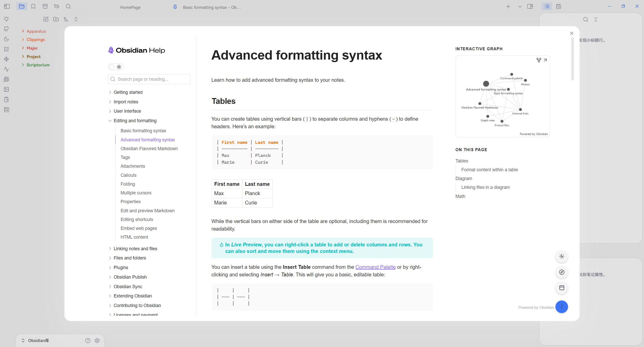Open tab list dropdown chevron at top
This screenshot has height=347, width=644.
[520, 7]
